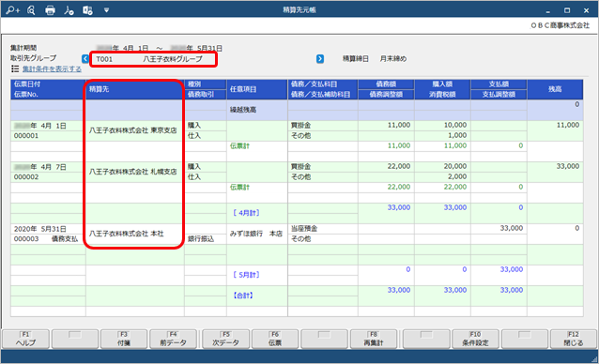This screenshot has width=599, height=364.
Task: Click the list icon beside 集計条件を表示する
Action: click(x=15, y=68)
